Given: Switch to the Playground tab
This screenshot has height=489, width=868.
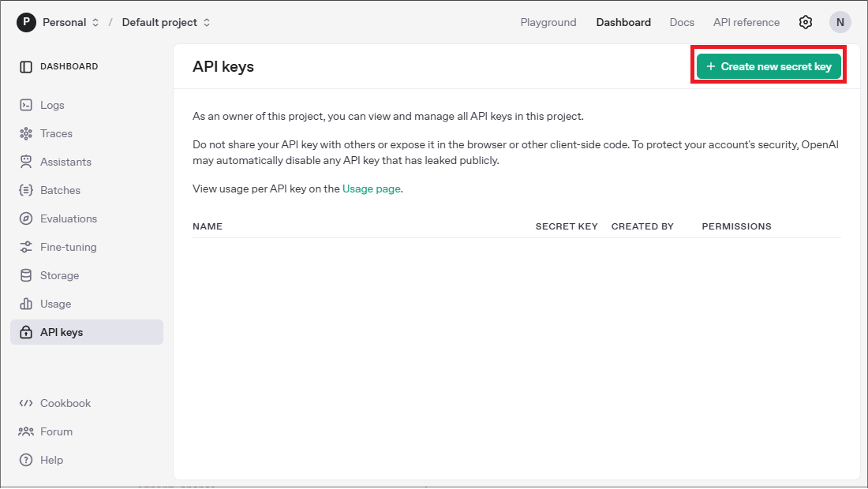Looking at the screenshot, I should (x=548, y=22).
